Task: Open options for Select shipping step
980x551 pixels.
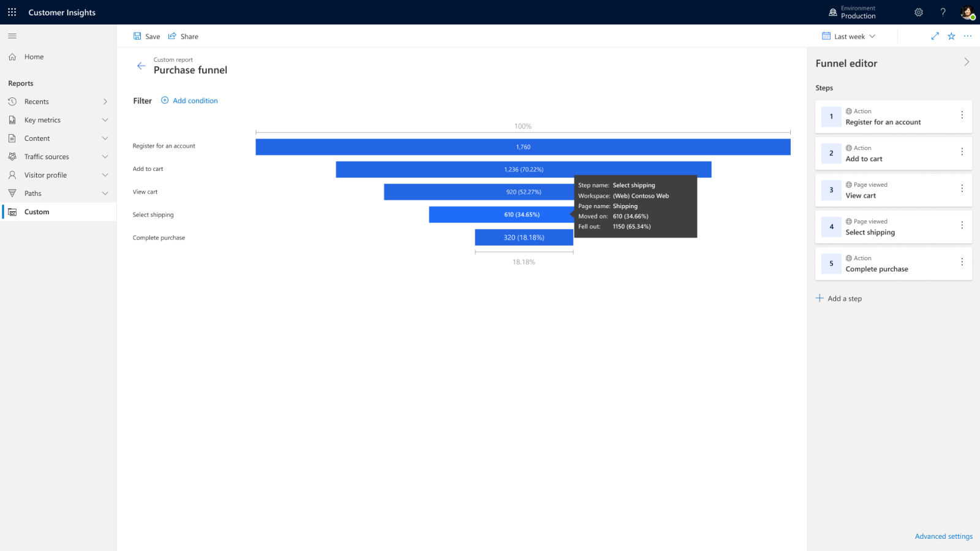Action: 962,225
